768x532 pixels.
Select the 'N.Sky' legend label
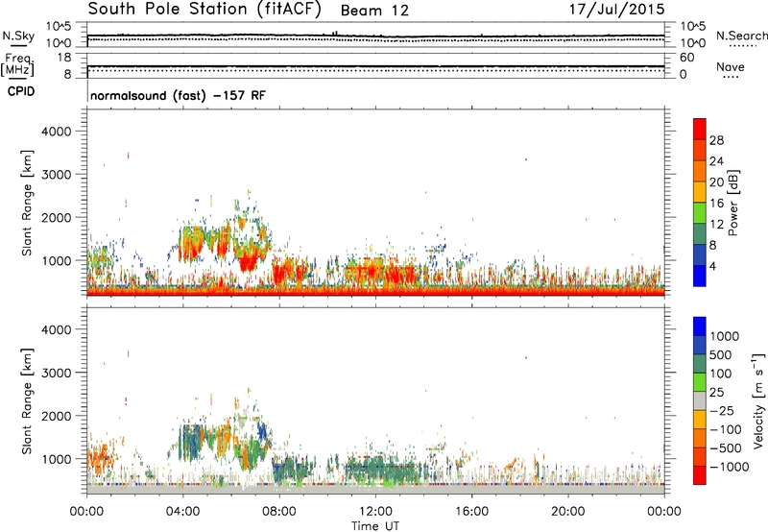coord(18,36)
